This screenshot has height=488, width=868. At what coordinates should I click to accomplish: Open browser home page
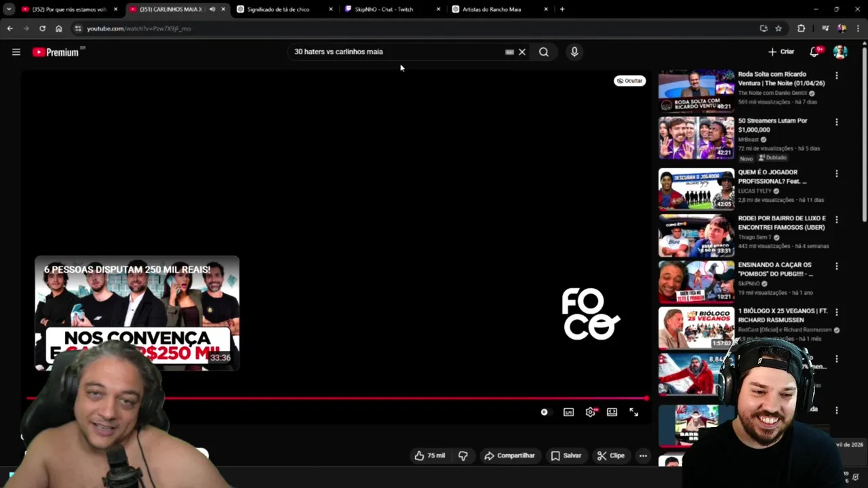[x=58, y=28]
